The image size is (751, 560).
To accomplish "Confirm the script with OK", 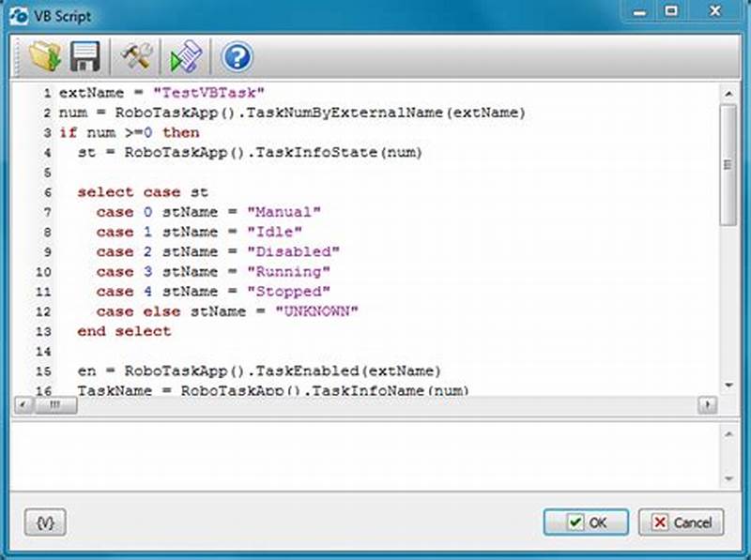I will click(586, 523).
